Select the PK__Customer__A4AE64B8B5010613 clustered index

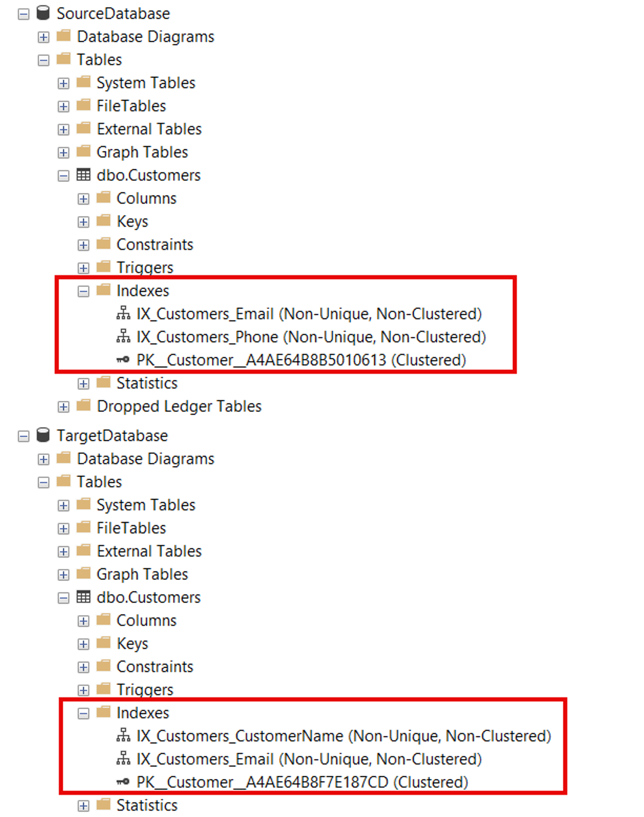pyautogui.click(x=301, y=360)
